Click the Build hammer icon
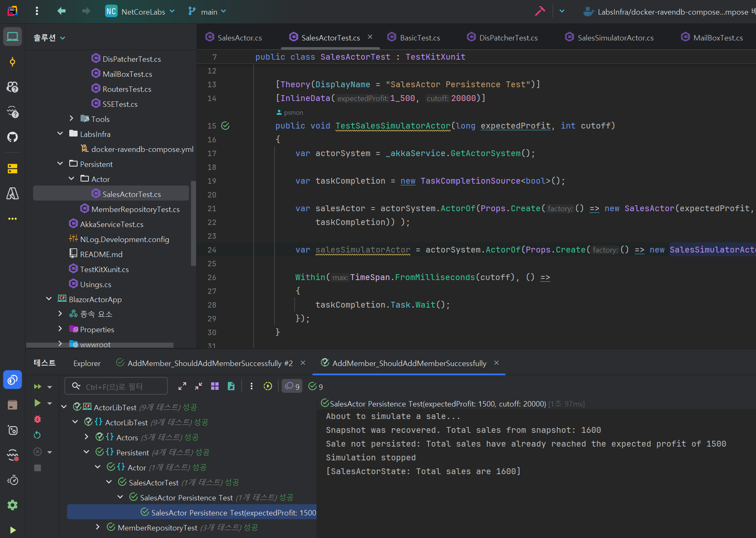 click(540, 11)
